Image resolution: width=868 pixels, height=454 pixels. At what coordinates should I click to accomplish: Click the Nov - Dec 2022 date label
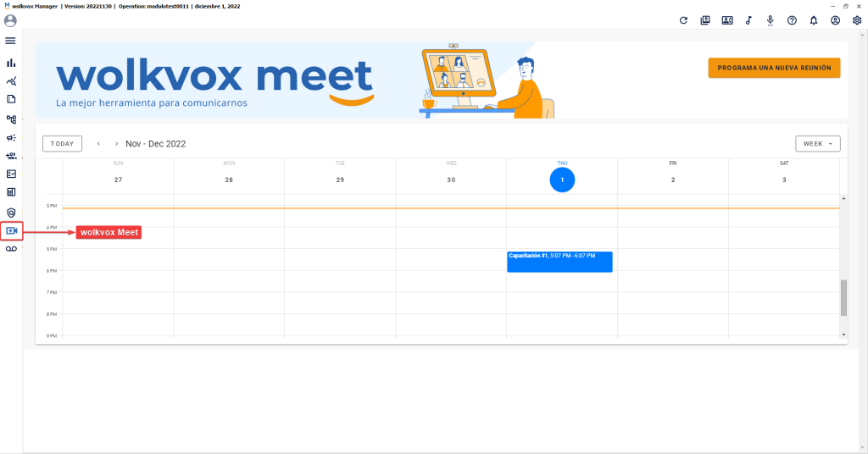156,144
